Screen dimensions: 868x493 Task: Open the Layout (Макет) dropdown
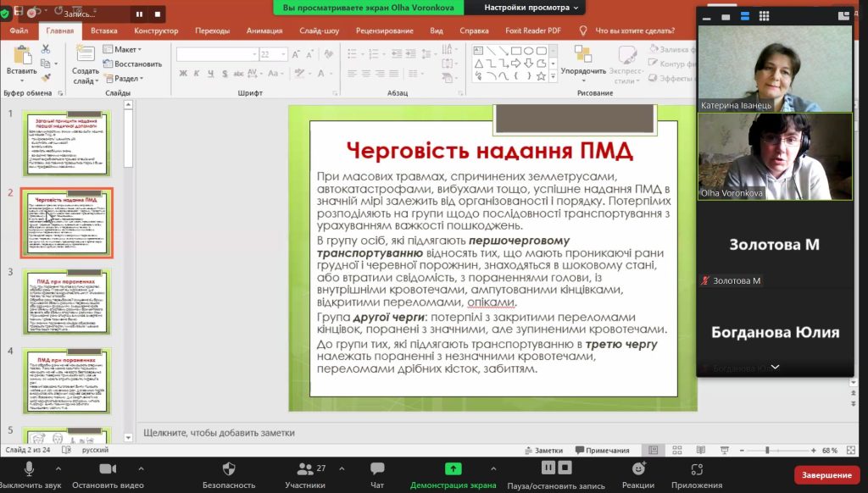point(122,49)
